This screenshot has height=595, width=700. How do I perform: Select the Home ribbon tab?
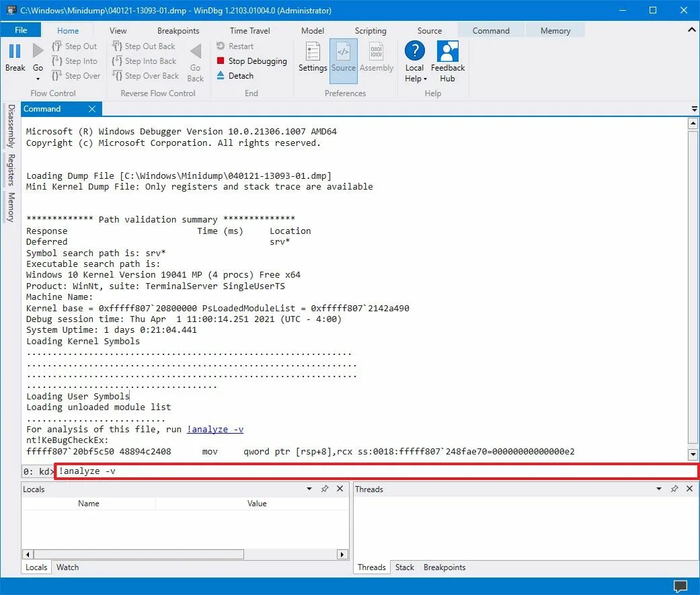(68, 30)
